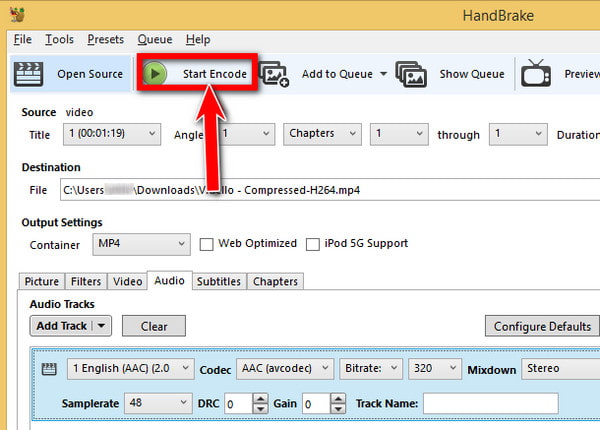This screenshot has width=600, height=430.
Task: Click the Show Queue label
Action: [472, 74]
